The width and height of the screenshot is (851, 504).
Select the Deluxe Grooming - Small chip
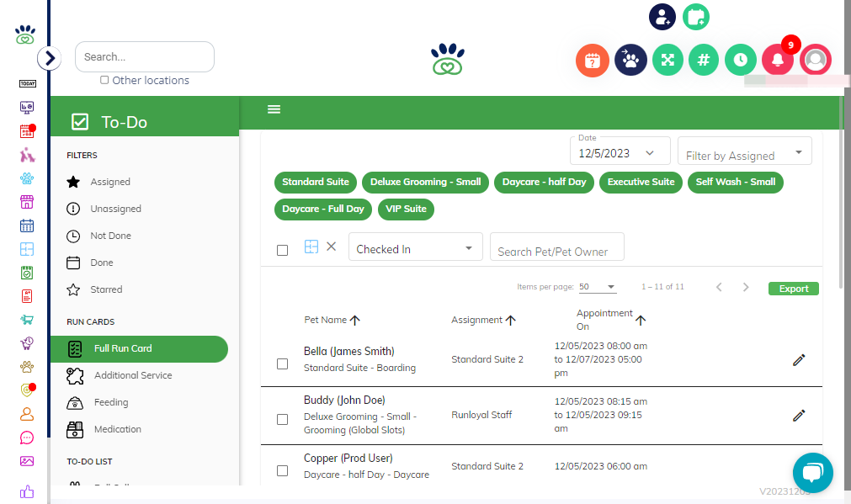click(426, 183)
